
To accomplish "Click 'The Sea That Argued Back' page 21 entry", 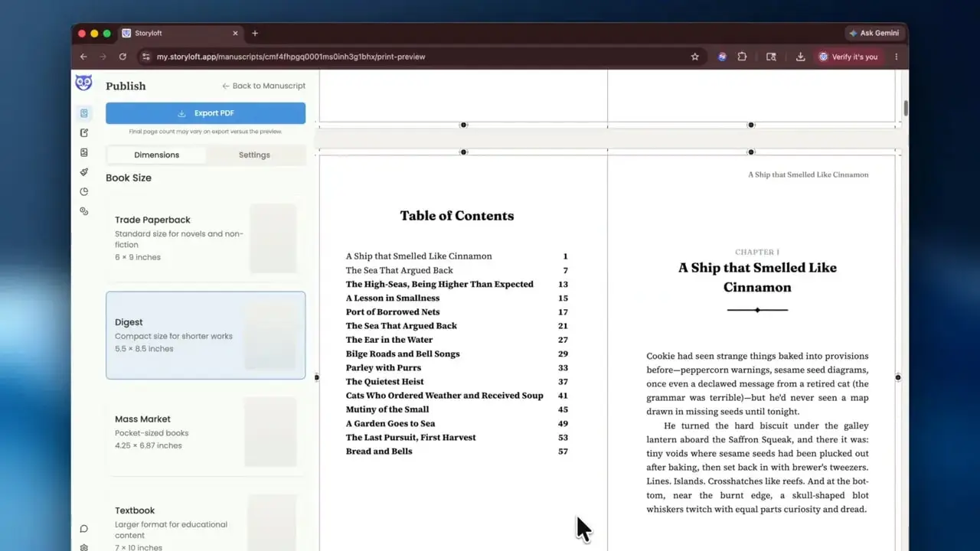I will [456, 326].
